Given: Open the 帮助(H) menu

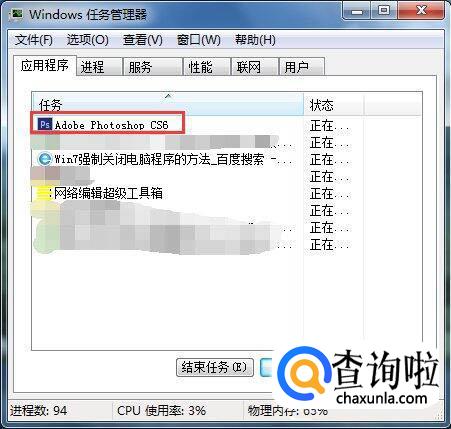Looking at the screenshot, I should (255, 40).
